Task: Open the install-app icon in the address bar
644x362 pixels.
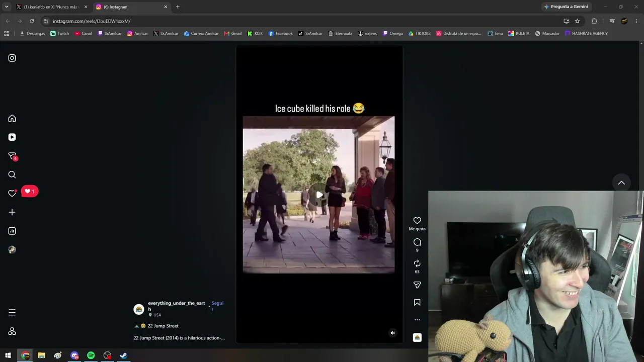Action: pyautogui.click(x=566, y=21)
